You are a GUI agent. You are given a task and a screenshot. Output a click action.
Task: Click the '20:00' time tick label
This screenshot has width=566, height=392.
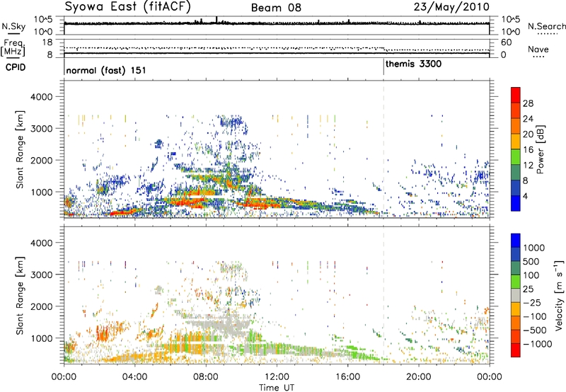point(418,377)
